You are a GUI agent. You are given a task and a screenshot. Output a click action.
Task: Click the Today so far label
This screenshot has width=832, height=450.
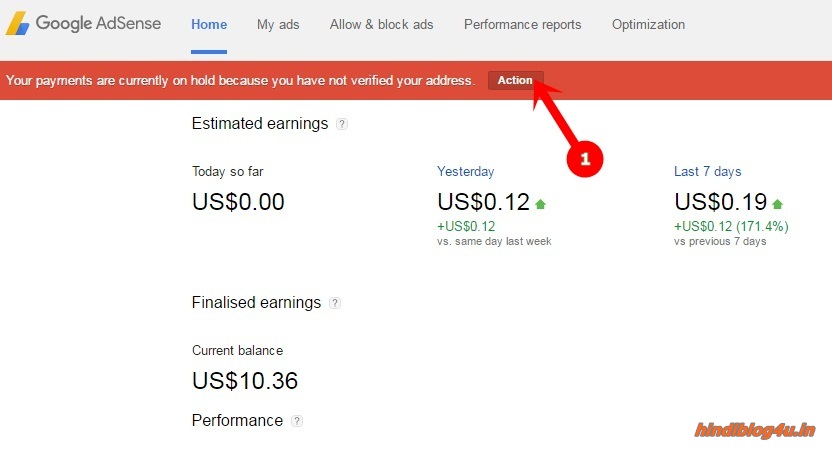228,171
